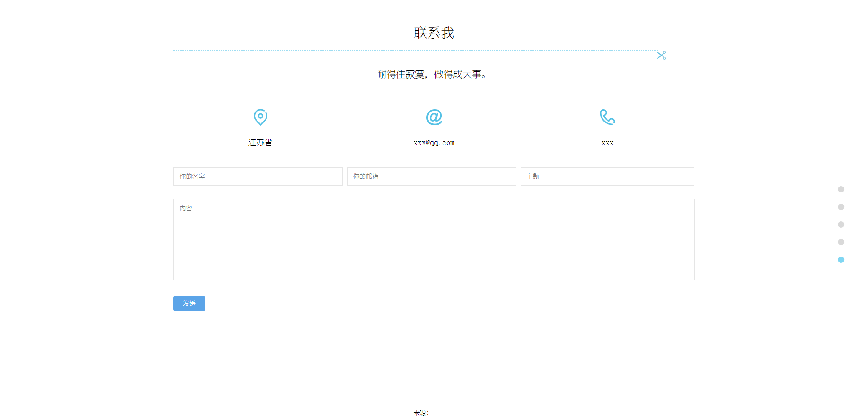
Task: Jump to the second section navigation dot
Action: point(841,207)
